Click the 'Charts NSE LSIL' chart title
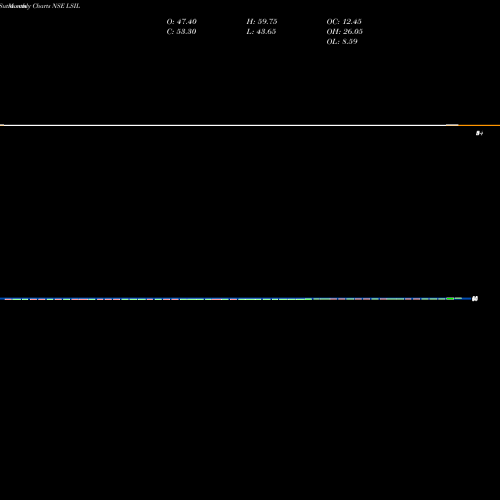The width and height of the screenshot is (500, 500). [x=56, y=6]
